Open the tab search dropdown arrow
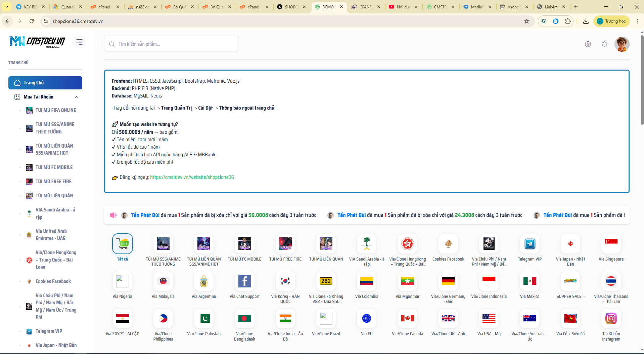The image size is (644, 354). click(7, 7)
